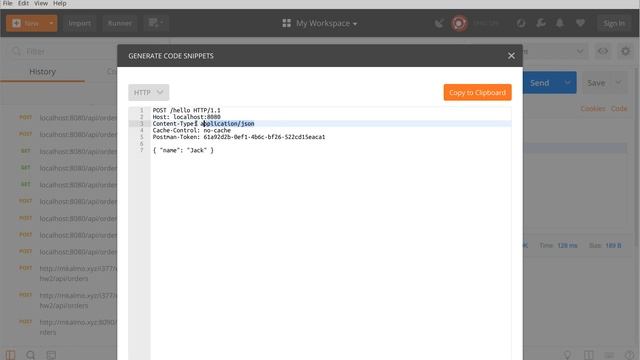The height and width of the screenshot is (360, 640).
Task: Open the Find magnifier icon in status bar
Action: coord(31,355)
